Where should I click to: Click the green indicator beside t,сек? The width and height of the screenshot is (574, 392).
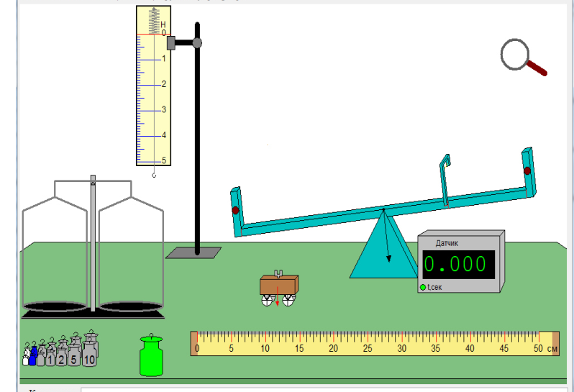pyautogui.click(x=423, y=287)
